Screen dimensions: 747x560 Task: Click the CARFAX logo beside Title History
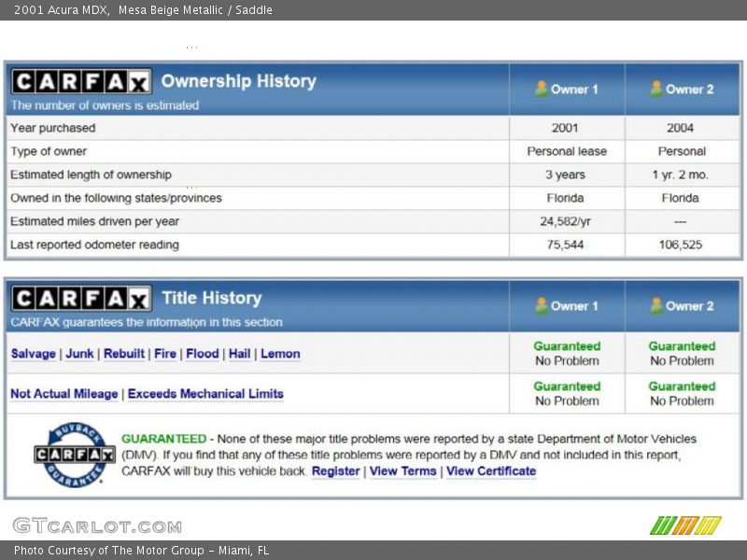(80, 299)
